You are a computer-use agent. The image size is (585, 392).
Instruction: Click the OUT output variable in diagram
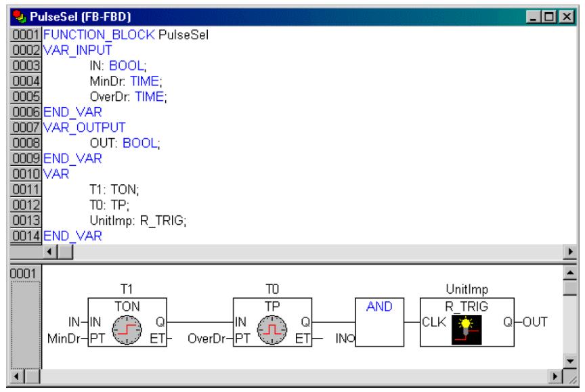pyautogui.click(x=535, y=322)
